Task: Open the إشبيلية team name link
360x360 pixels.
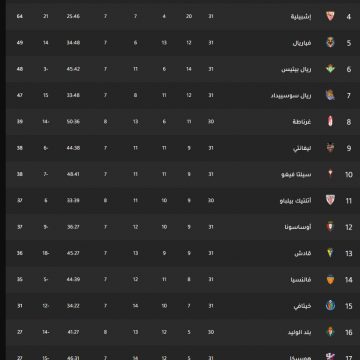Action: click(x=301, y=17)
